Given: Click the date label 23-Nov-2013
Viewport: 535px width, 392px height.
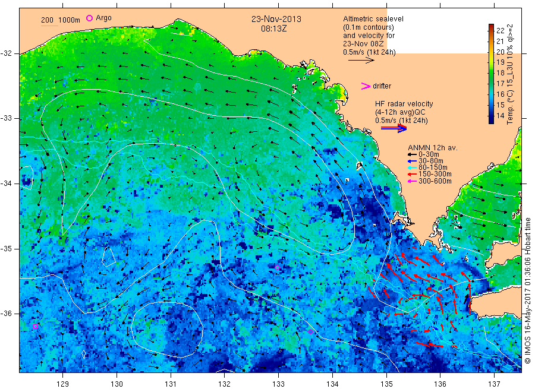Looking at the screenshot, I should [x=276, y=19].
